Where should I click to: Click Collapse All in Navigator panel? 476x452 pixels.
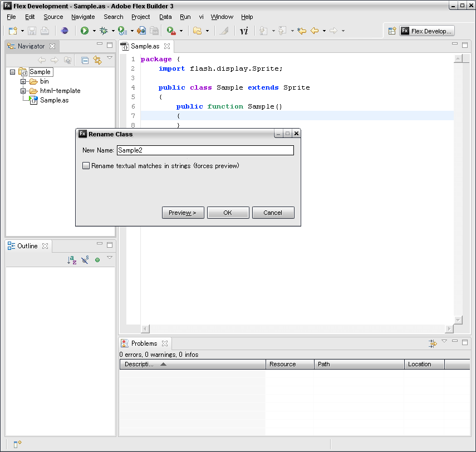click(85, 60)
